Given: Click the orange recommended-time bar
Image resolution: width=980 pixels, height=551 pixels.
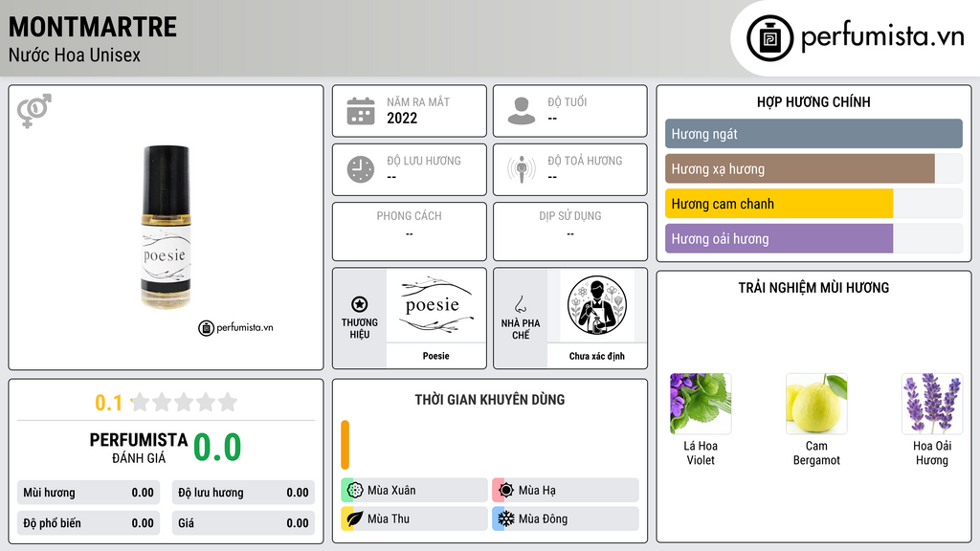Looking at the screenshot, I should click(x=345, y=445).
